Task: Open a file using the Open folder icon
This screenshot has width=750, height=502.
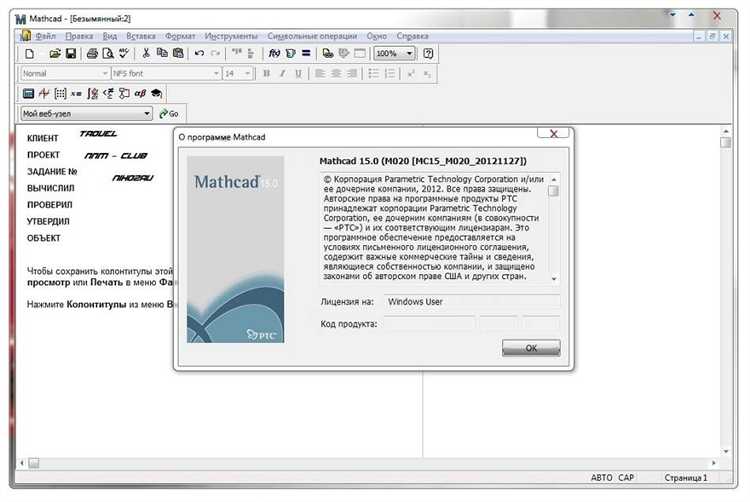Action: click(x=55, y=54)
